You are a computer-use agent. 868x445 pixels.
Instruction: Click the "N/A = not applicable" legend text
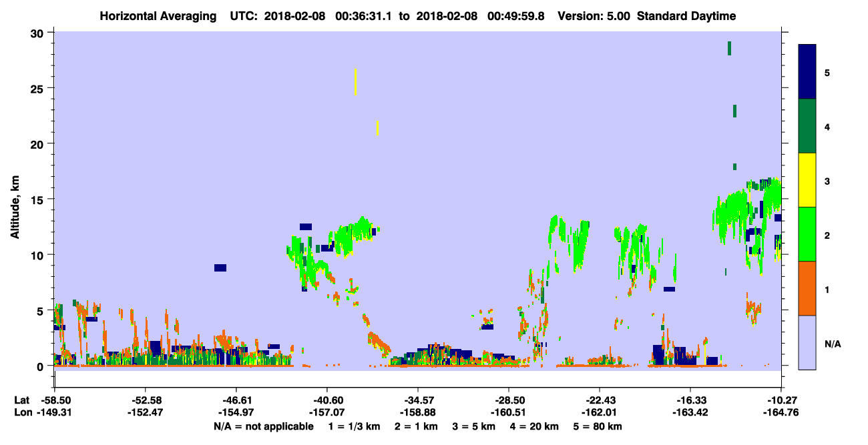[x=263, y=426]
